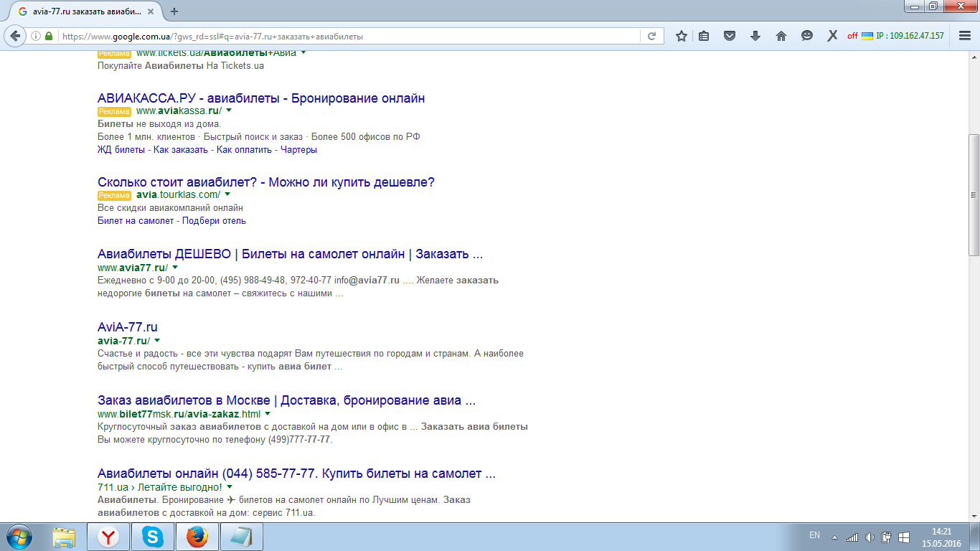Open the Как заказать sitelink
Viewport: 980px width, 551px height.
[x=181, y=150]
